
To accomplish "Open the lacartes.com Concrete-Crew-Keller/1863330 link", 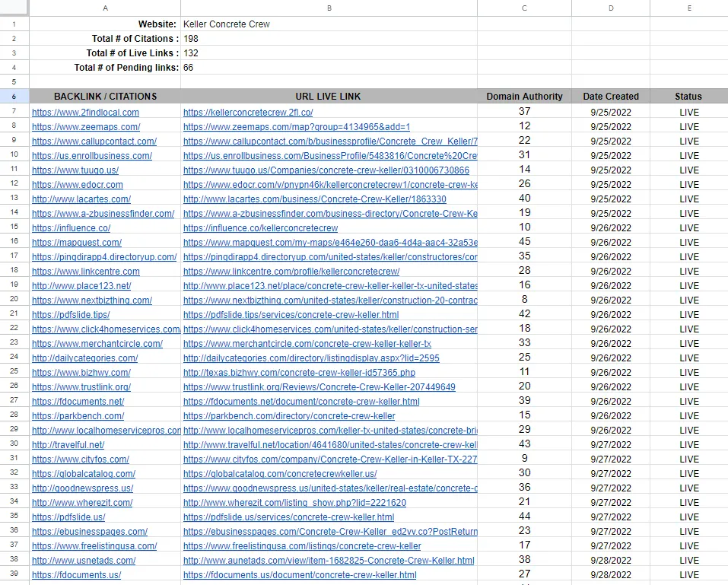I will pos(315,199).
